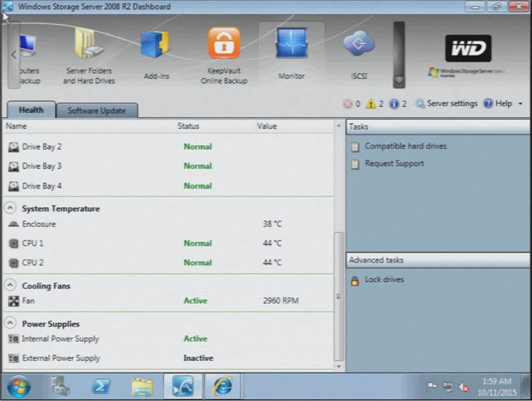Open Server Folders and Hard Drives
The width and height of the screenshot is (532, 401).
(89, 44)
